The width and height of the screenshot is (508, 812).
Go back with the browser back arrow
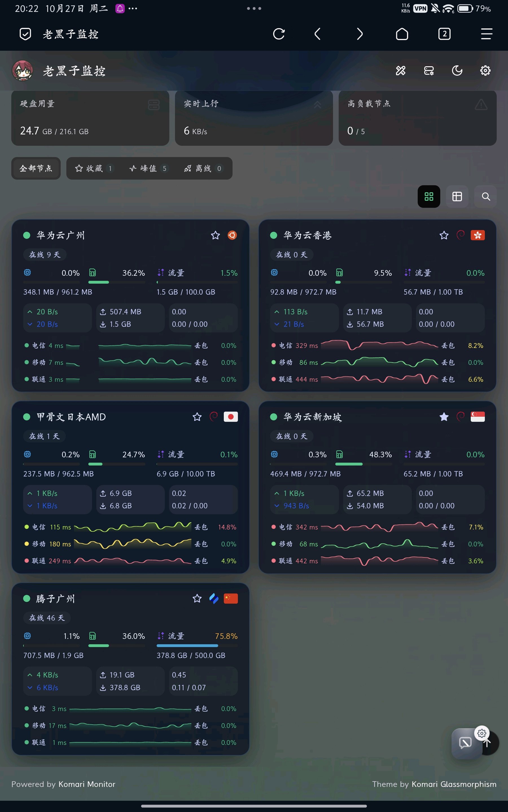click(317, 34)
